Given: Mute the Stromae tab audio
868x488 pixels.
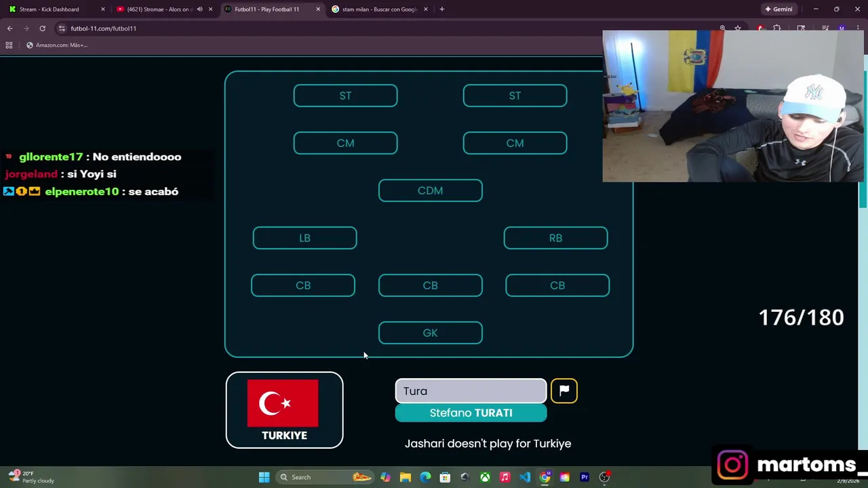Looking at the screenshot, I should tap(199, 9).
